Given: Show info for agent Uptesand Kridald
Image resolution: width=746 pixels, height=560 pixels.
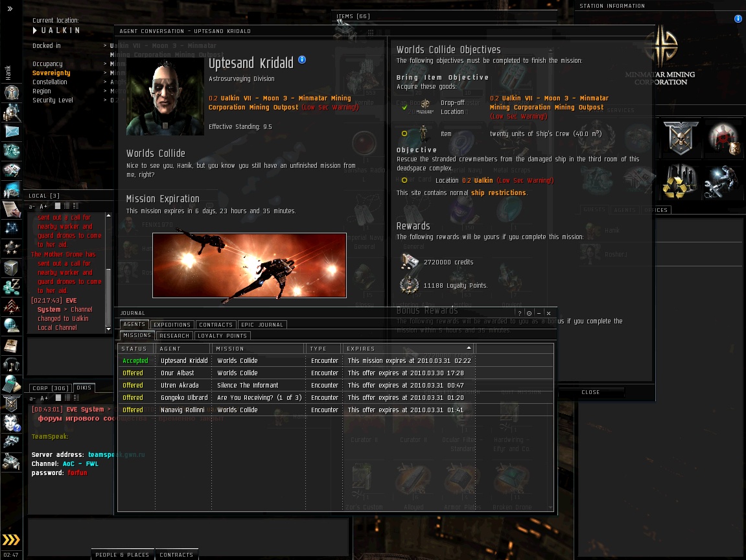Looking at the screenshot, I should pyautogui.click(x=302, y=60).
